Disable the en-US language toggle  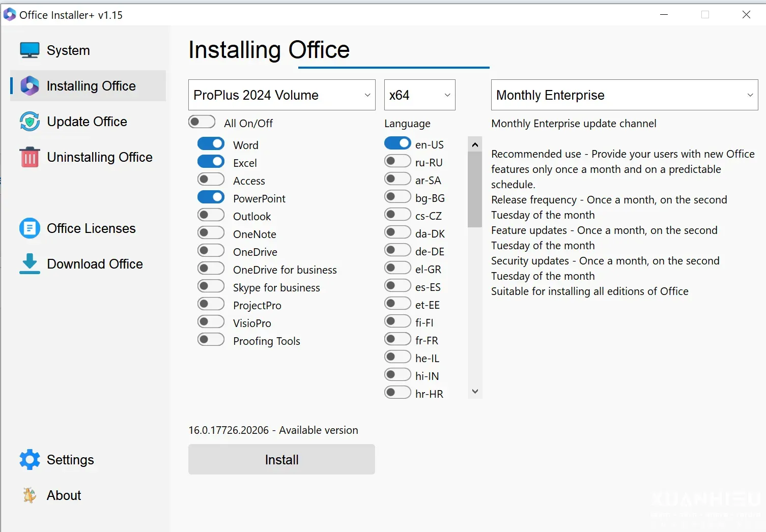pyautogui.click(x=398, y=143)
